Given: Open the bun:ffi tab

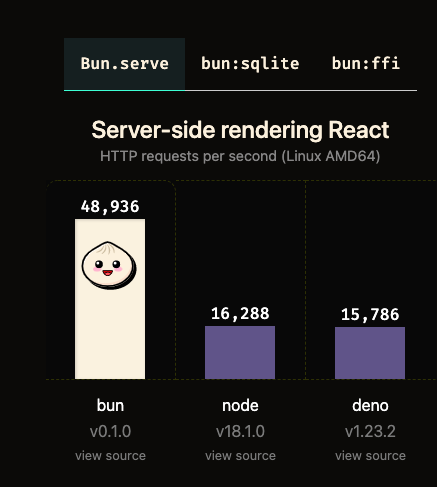Looking at the screenshot, I should [366, 64].
